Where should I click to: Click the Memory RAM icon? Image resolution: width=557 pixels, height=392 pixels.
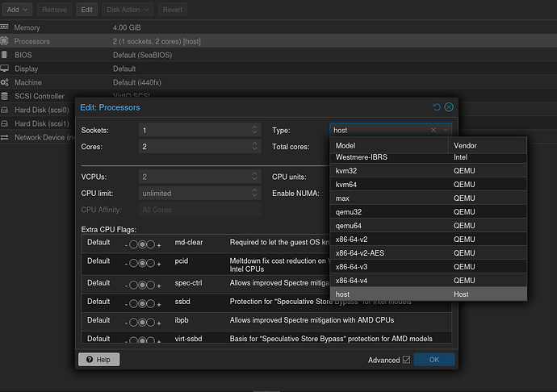[x=6, y=27]
